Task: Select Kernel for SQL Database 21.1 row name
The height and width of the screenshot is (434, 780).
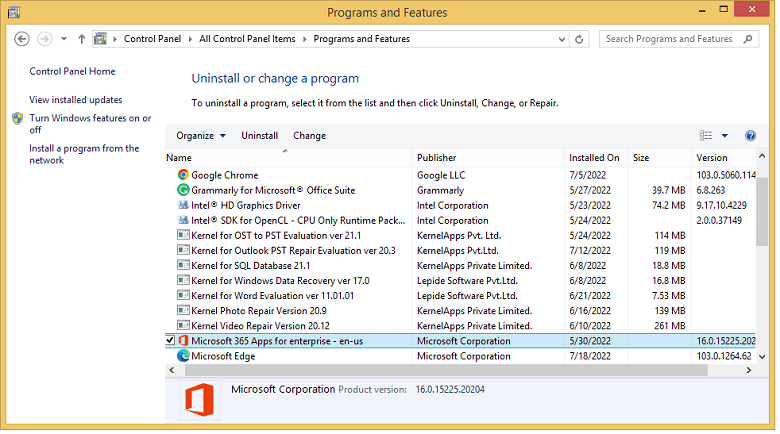Action: tap(250, 265)
